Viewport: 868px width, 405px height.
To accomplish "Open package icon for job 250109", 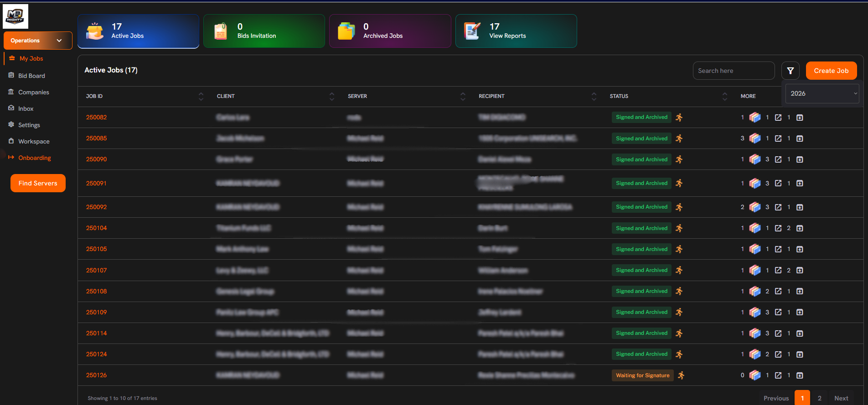I will 754,313.
